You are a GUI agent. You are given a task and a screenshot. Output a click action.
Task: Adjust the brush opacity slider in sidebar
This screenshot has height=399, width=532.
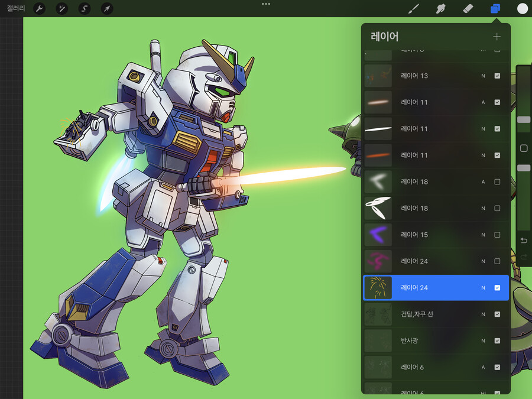[524, 168]
